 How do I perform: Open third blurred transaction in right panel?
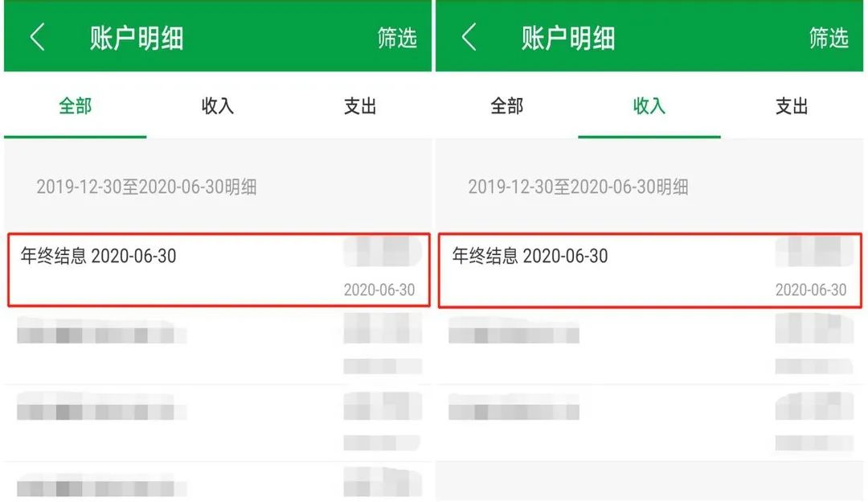coord(649,422)
